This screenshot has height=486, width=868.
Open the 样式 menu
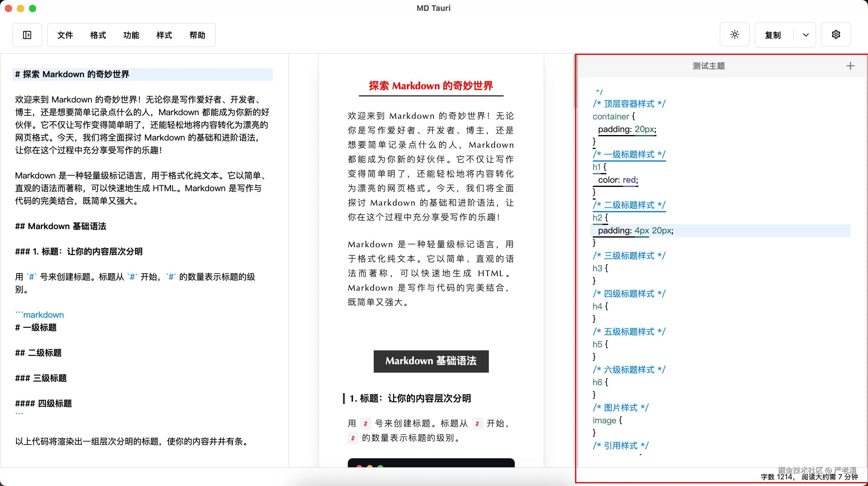pos(164,35)
